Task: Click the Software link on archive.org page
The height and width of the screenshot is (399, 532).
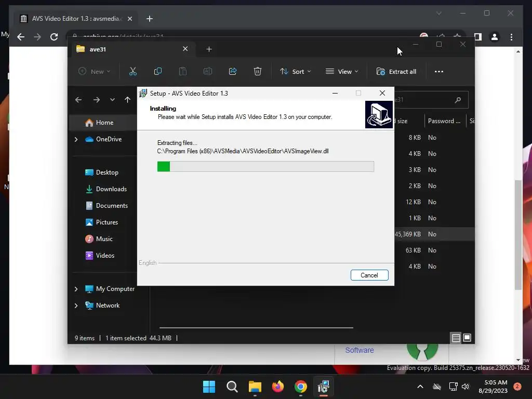Action: 360,350
